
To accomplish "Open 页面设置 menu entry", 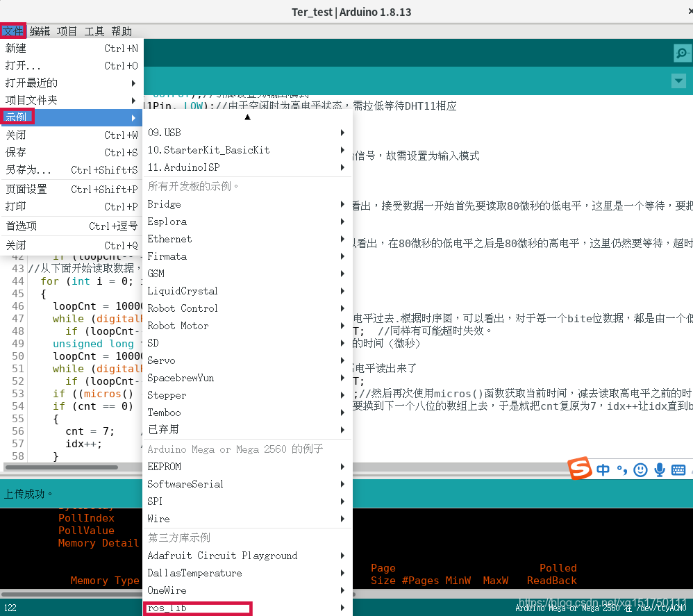I will pos(72,189).
